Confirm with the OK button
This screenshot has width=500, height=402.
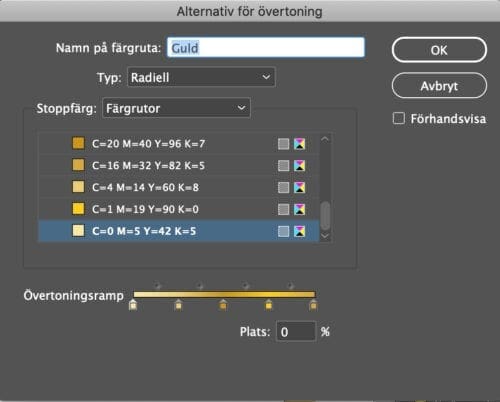[439, 50]
